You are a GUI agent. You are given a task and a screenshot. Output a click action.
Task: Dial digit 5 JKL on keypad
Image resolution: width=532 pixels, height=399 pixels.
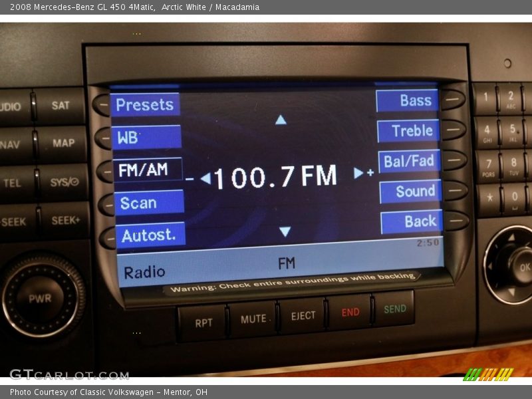pyautogui.click(x=513, y=131)
